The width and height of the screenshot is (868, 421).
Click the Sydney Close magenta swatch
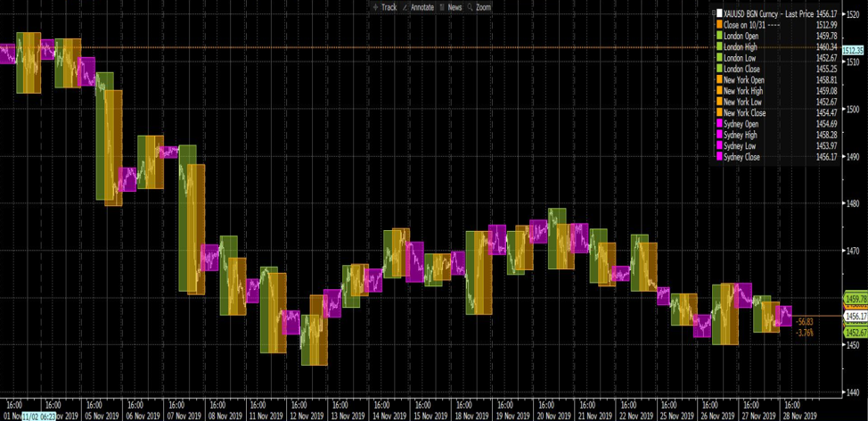click(717, 157)
